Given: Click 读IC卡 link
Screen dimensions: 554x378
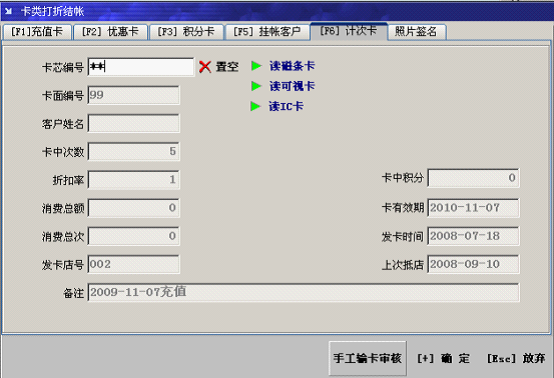Looking at the screenshot, I should point(286,106).
